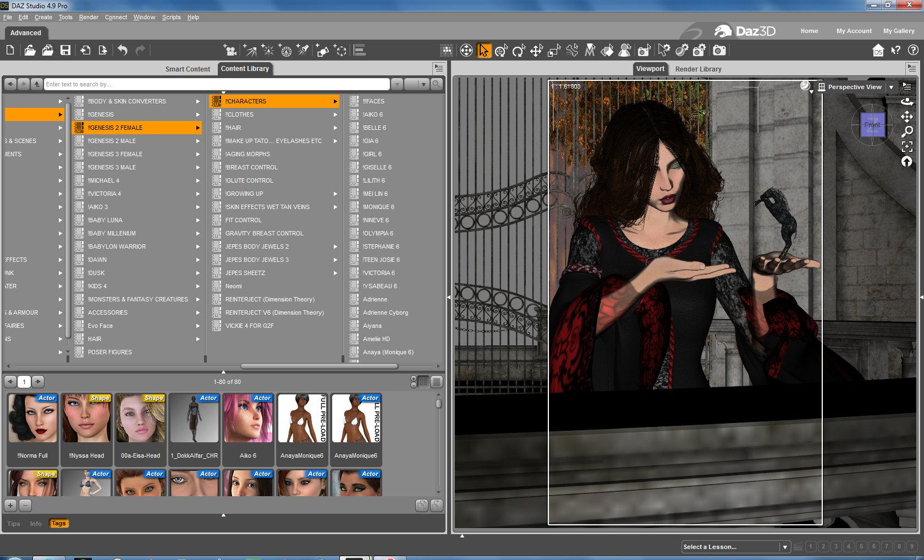Click the Save scene floppy disk icon

(x=65, y=51)
